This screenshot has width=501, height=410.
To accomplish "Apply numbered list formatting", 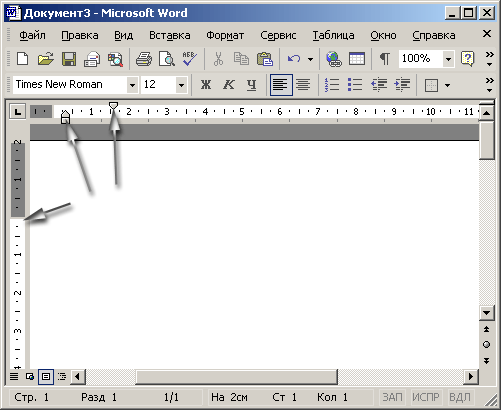I will point(332,85).
